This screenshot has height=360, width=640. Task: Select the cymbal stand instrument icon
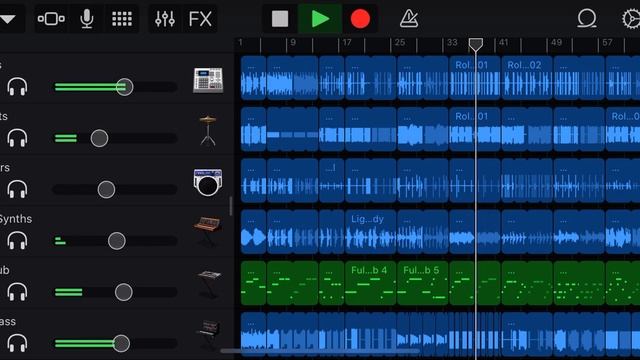(208, 131)
